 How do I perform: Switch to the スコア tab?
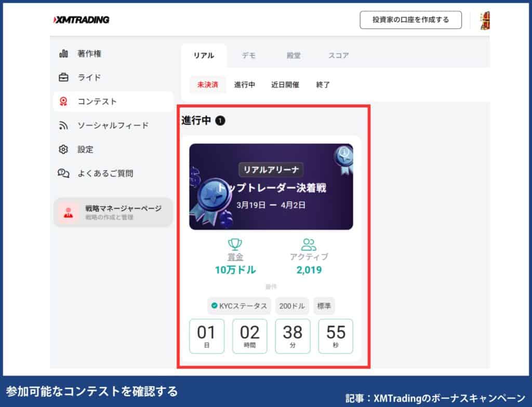(x=338, y=56)
